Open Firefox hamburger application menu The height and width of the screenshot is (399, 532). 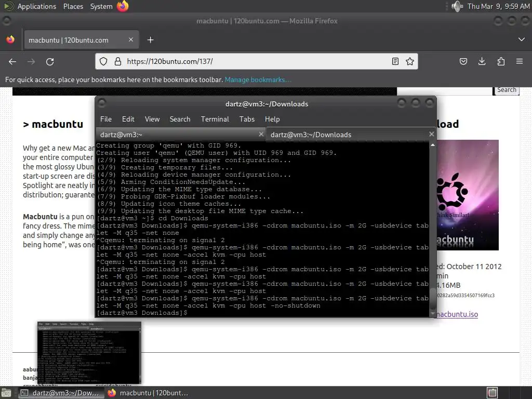[x=520, y=61]
